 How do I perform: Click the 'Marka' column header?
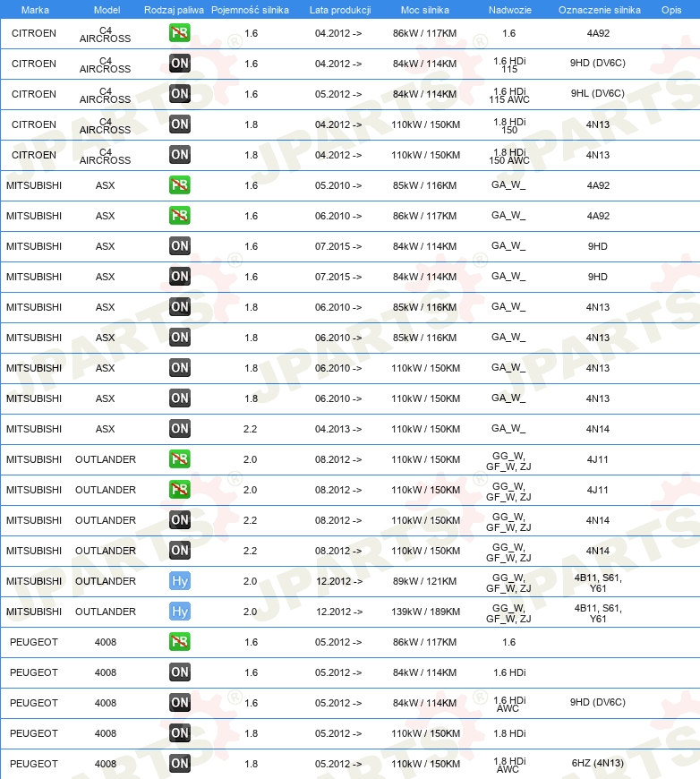[x=35, y=10]
